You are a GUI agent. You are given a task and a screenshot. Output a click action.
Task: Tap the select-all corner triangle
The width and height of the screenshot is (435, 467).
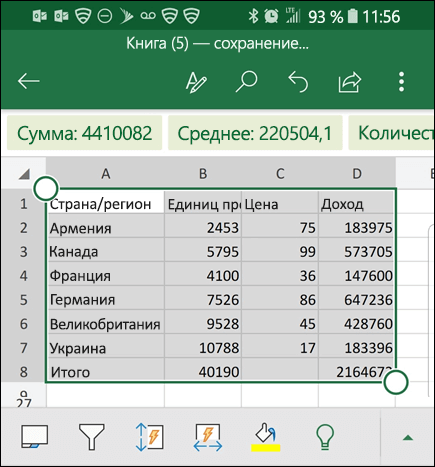pyautogui.click(x=24, y=174)
